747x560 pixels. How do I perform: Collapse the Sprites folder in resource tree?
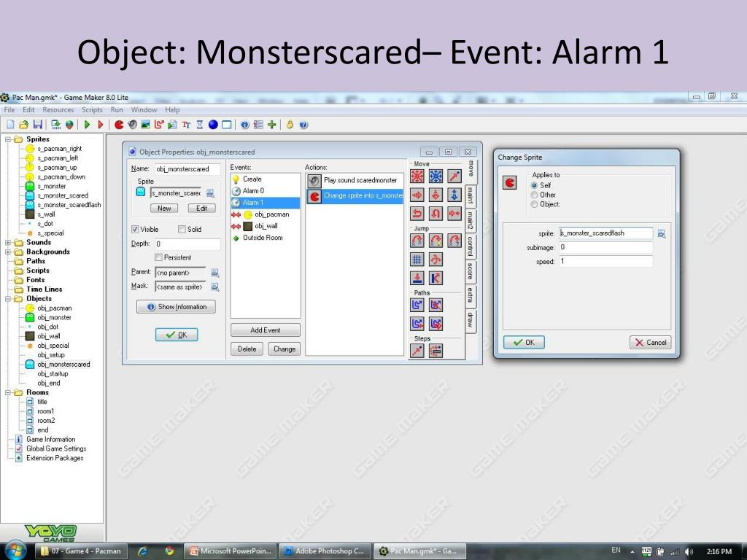pos(8,139)
